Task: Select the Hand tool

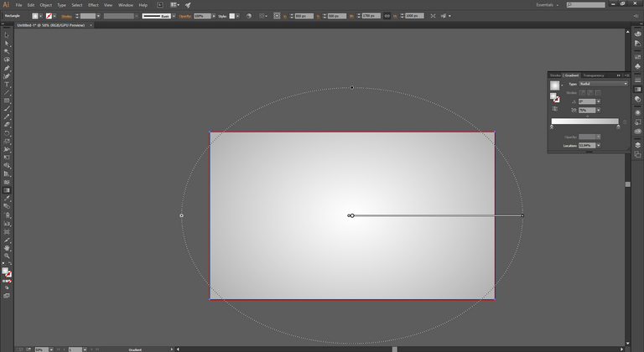Action: [x=7, y=248]
